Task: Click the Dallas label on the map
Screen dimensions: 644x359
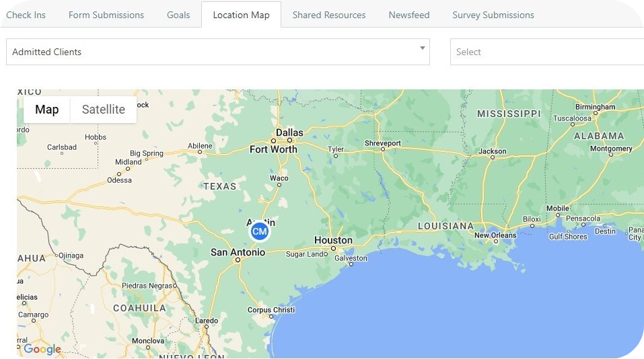Action: pyautogui.click(x=289, y=132)
